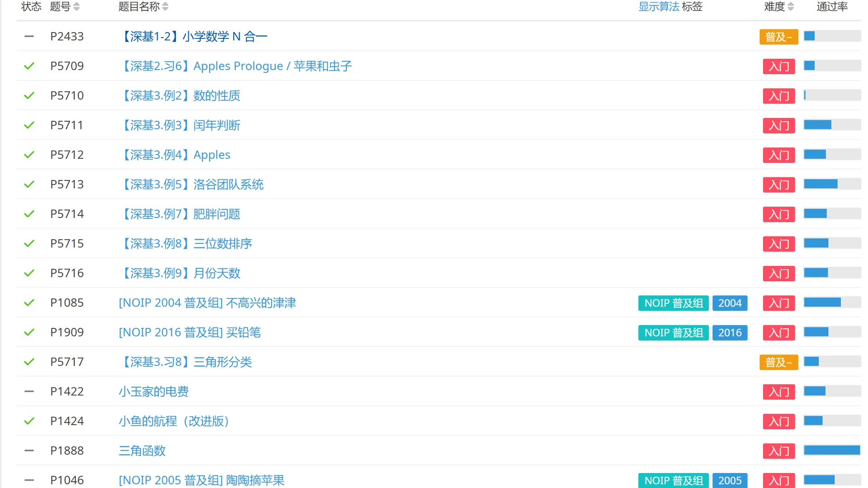Image resolution: width=868 pixels, height=488 pixels.
Task: Open the 小鱼的航程（改进版）problem
Action: (174, 421)
